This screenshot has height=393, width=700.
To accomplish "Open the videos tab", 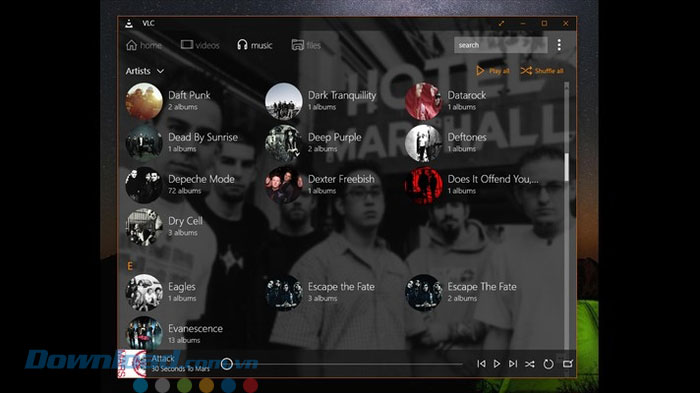I will tap(200, 45).
